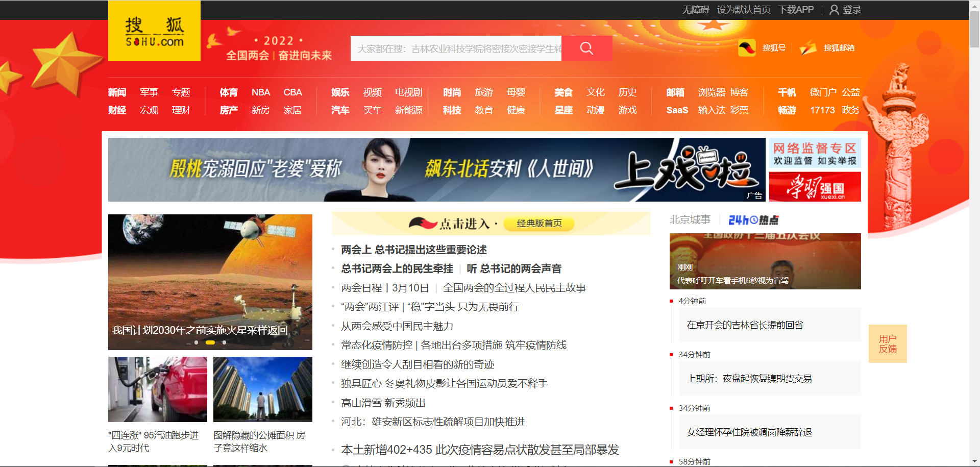This screenshot has height=467, width=980.
Task: Go to the 汽车 section
Action: click(x=340, y=110)
